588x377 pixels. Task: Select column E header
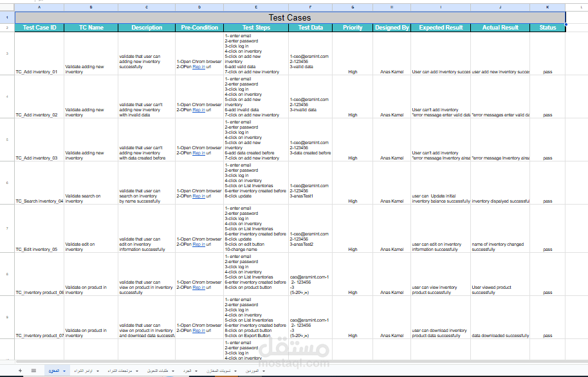256,7
